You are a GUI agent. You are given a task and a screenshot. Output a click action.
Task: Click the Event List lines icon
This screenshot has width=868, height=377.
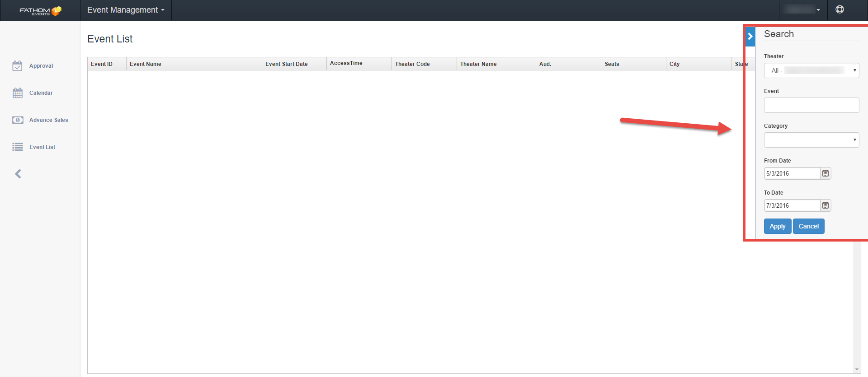pyautogui.click(x=18, y=147)
